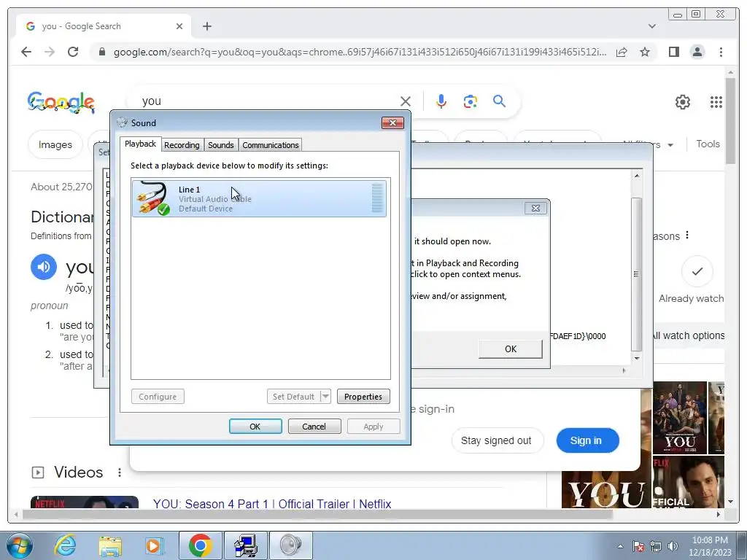Switch to the Sounds tab

(x=220, y=145)
